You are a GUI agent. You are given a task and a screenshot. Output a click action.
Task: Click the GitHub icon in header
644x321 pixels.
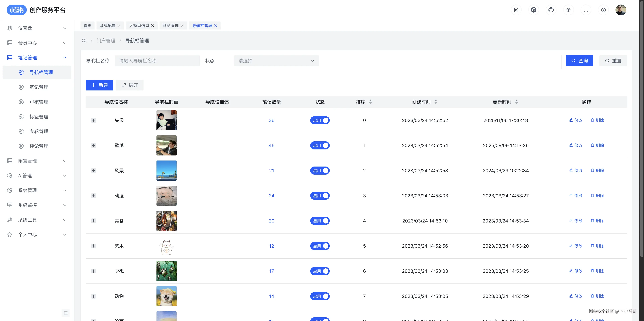[x=551, y=10]
